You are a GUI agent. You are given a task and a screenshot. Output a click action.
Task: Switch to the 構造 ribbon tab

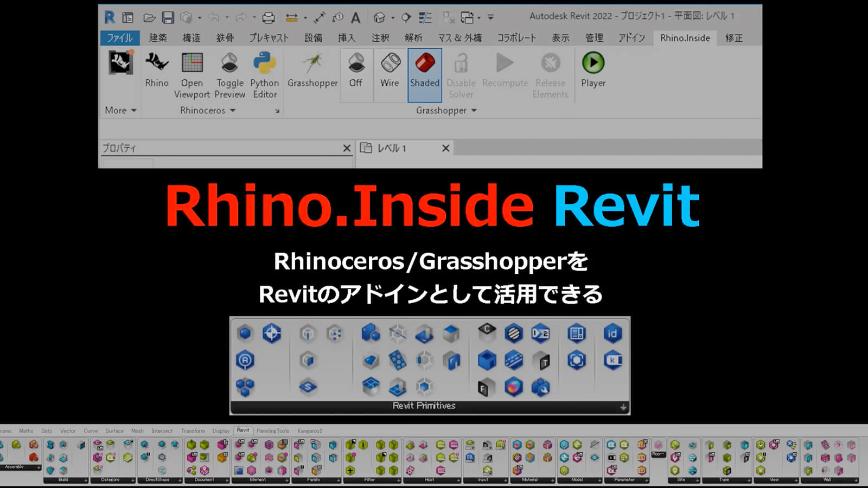[x=192, y=38]
